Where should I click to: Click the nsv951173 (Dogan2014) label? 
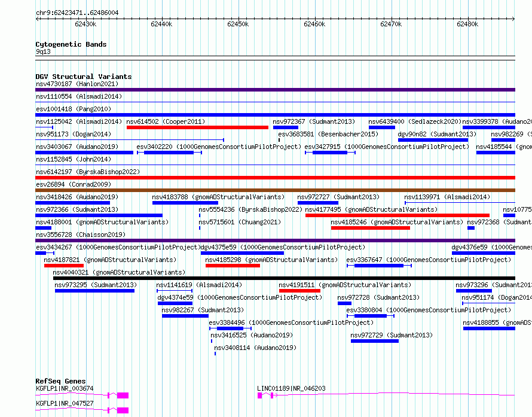coord(74,134)
